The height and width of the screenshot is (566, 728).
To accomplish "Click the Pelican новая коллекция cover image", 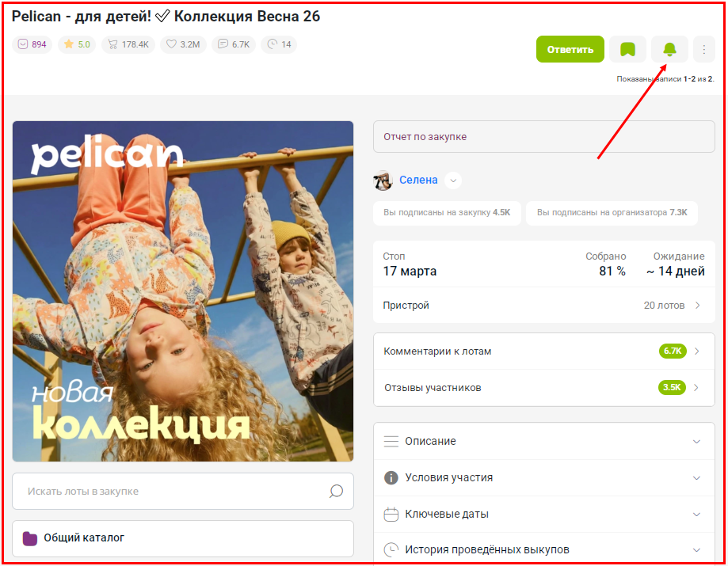I will point(183,291).
